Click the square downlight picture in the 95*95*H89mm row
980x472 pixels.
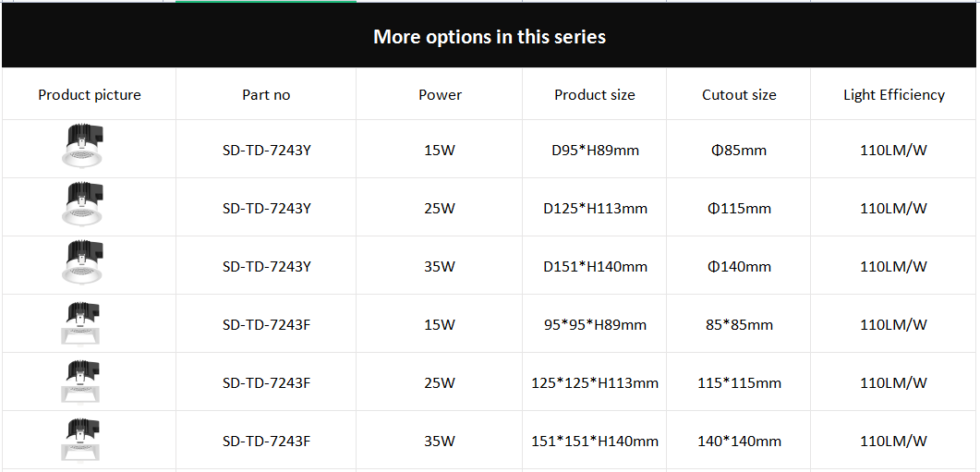click(84, 322)
